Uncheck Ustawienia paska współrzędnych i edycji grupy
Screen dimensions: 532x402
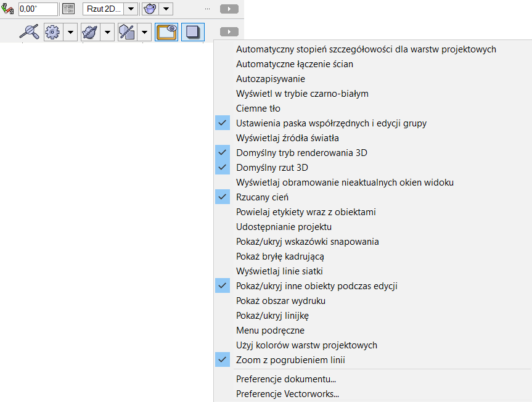click(372, 123)
